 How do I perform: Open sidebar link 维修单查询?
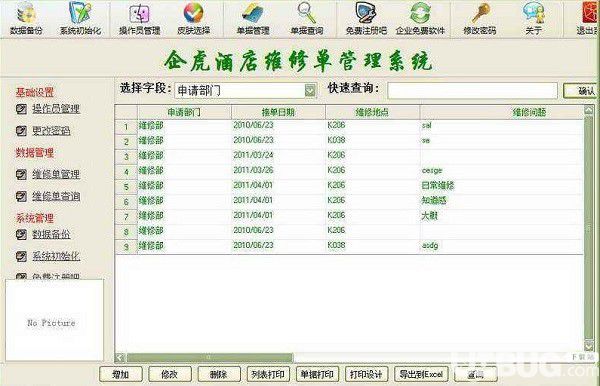tap(56, 197)
